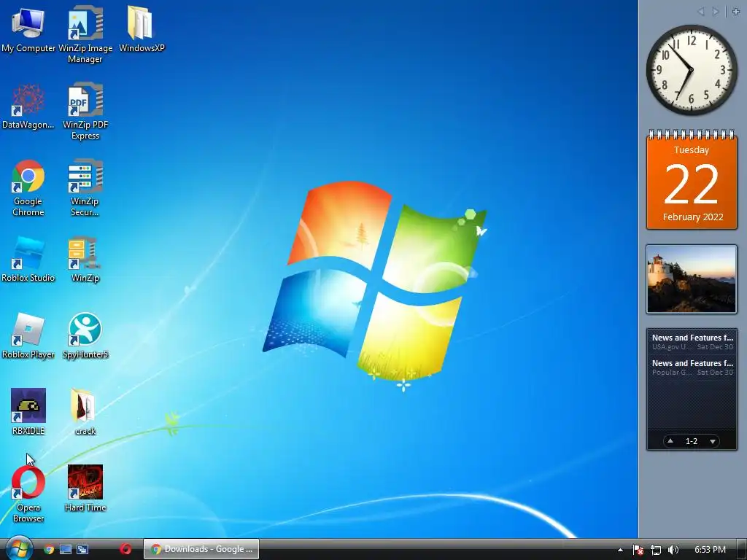Select the Google Chrome desktop shortcut
Image resolution: width=747 pixels, height=560 pixels.
pos(28,188)
